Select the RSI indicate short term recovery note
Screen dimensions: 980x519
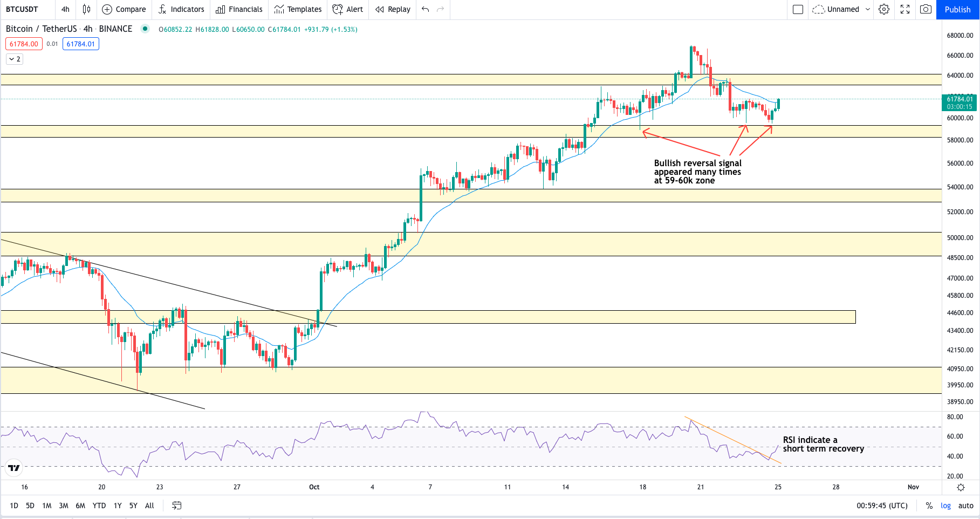[x=823, y=444]
